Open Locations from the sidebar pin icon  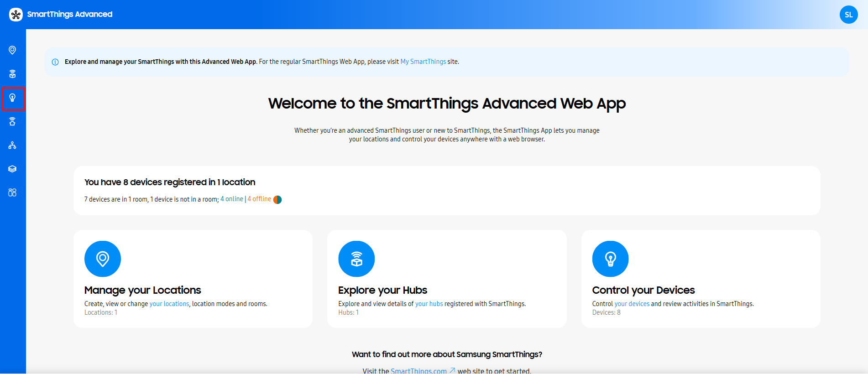tap(12, 50)
